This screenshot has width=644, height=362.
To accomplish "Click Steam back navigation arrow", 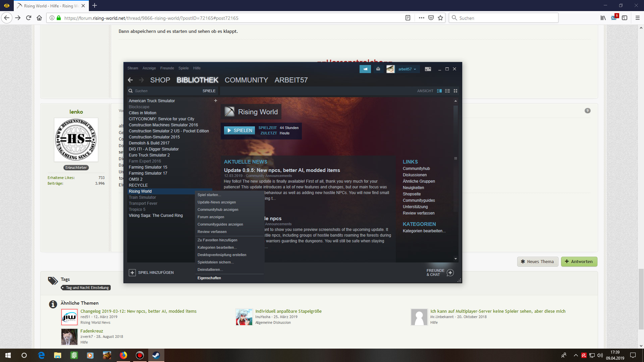I will [130, 80].
